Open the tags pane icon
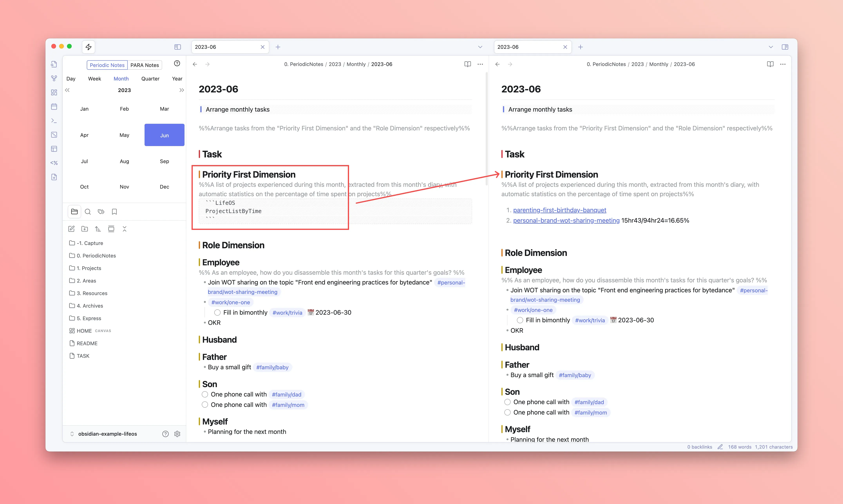Screen dimensions: 843x504 tap(101, 212)
